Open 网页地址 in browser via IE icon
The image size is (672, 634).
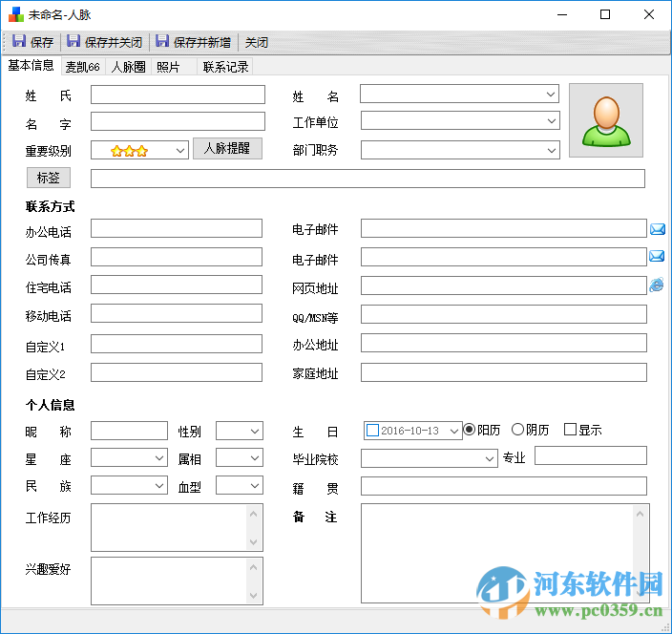pos(657,285)
